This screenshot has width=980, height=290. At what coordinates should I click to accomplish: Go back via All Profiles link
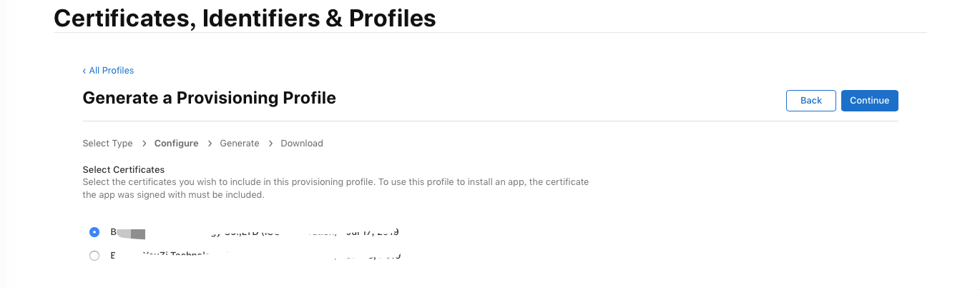(108, 70)
